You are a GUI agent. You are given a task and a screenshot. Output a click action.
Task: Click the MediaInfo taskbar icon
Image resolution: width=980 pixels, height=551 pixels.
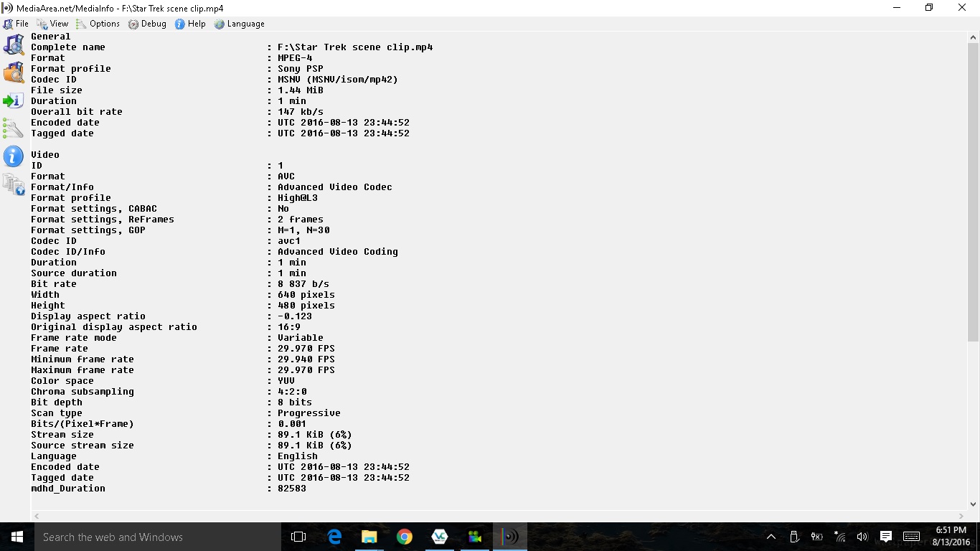510,537
